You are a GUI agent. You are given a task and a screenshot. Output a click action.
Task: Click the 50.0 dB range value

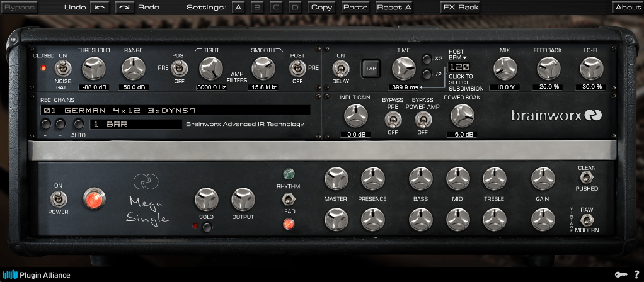point(134,87)
